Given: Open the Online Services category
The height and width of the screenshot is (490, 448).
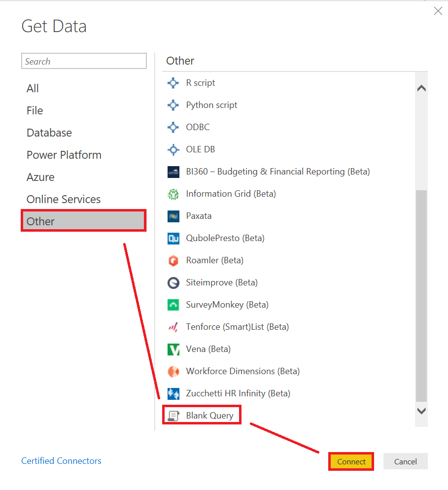Looking at the screenshot, I should [x=64, y=199].
